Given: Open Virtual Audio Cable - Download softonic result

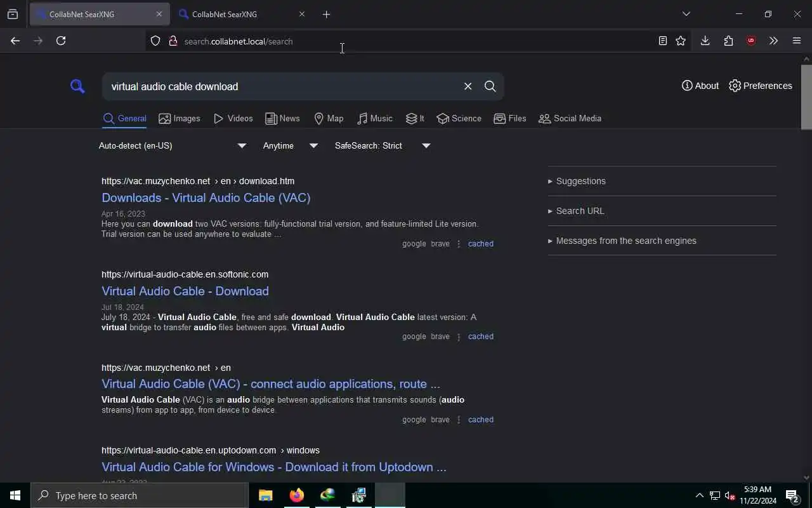Looking at the screenshot, I should tap(185, 291).
